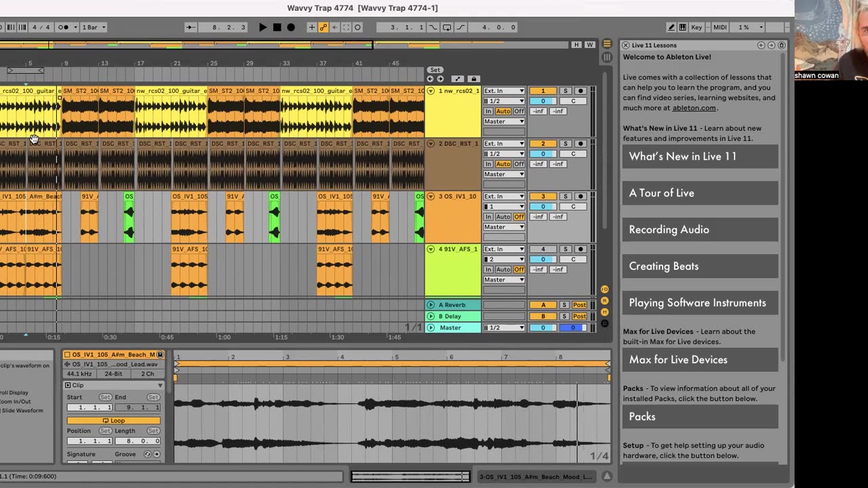Toggle the Lock Envelopes padlock icon
The height and width of the screenshot is (488, 868).
[x=474, y=79]
